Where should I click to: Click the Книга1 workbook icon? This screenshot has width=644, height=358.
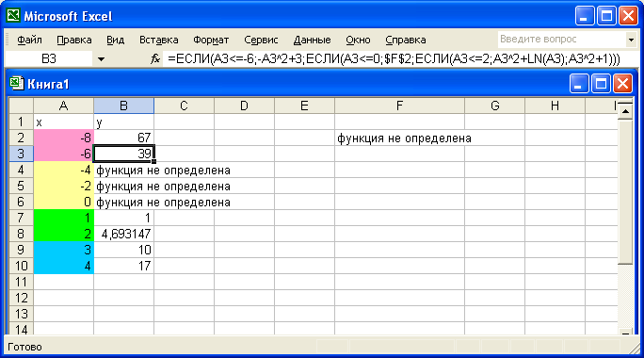(x=16, y=83)
